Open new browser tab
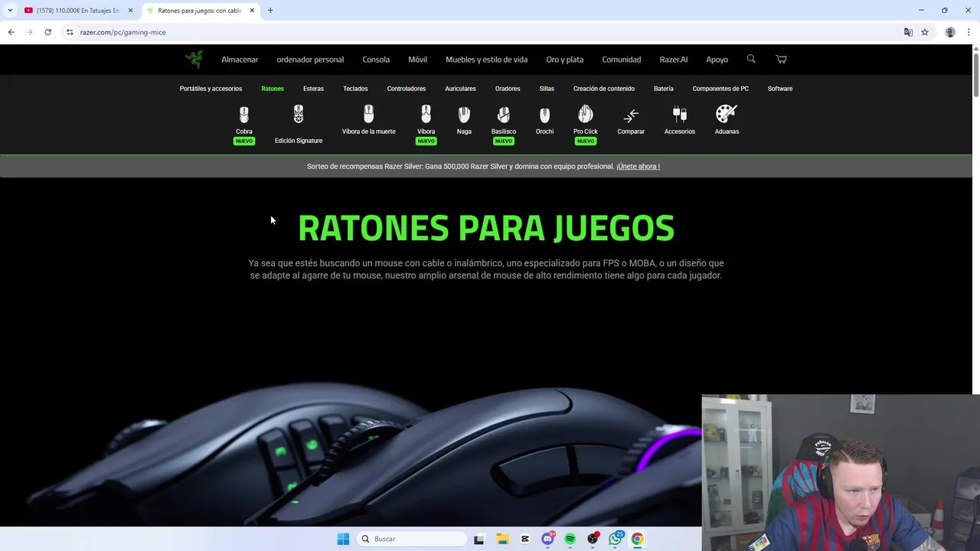 (270, 11)
